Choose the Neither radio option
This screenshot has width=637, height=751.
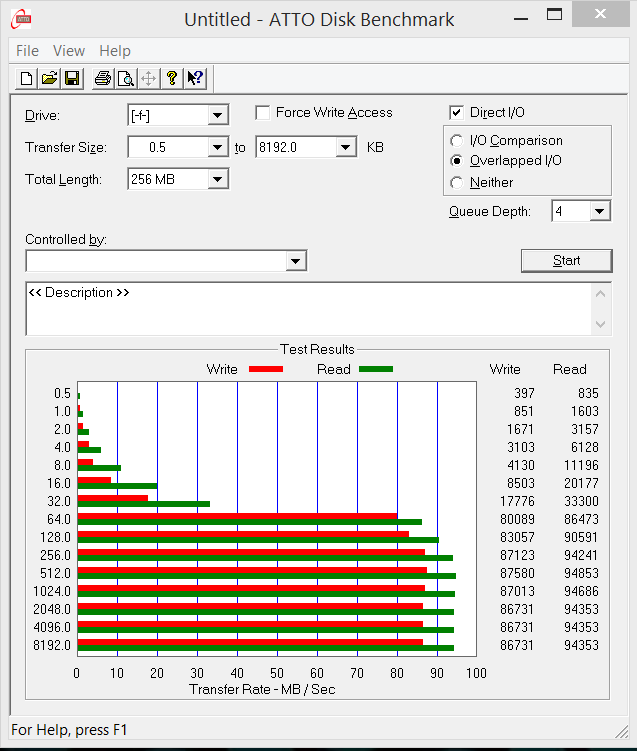[x=457, y=183]
